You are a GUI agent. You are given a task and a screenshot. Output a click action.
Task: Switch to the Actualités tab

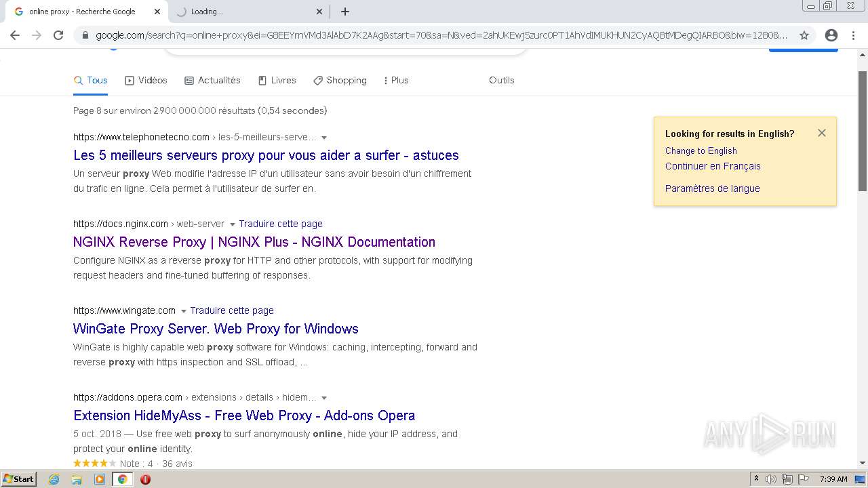coord(212,80)
